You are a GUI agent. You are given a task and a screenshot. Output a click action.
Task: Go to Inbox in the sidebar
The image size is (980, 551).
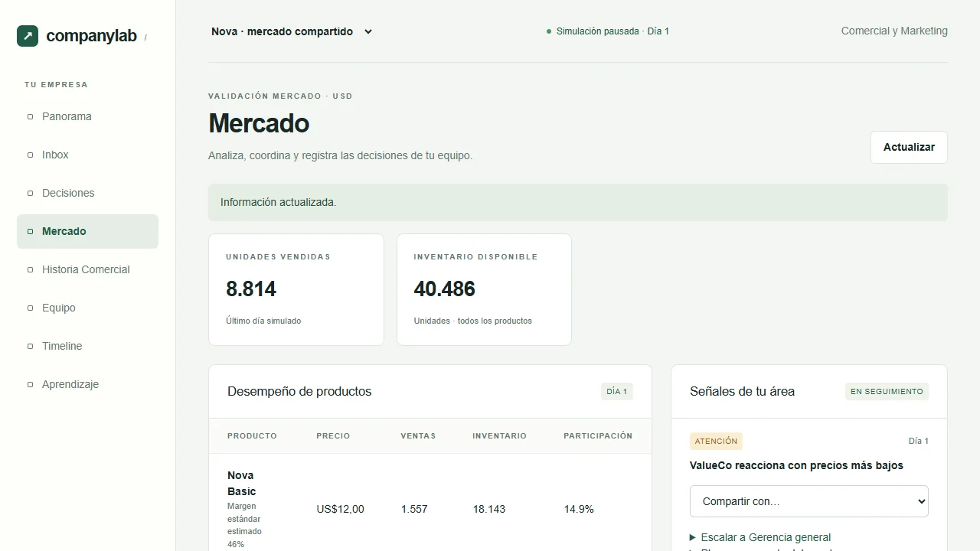[x=87, y=155]
